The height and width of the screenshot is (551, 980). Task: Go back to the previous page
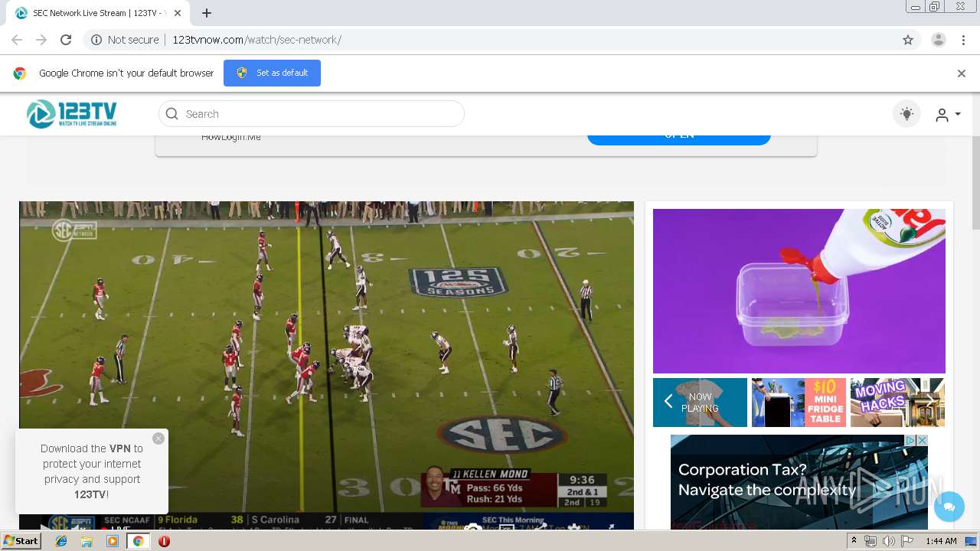coord(17,40)
